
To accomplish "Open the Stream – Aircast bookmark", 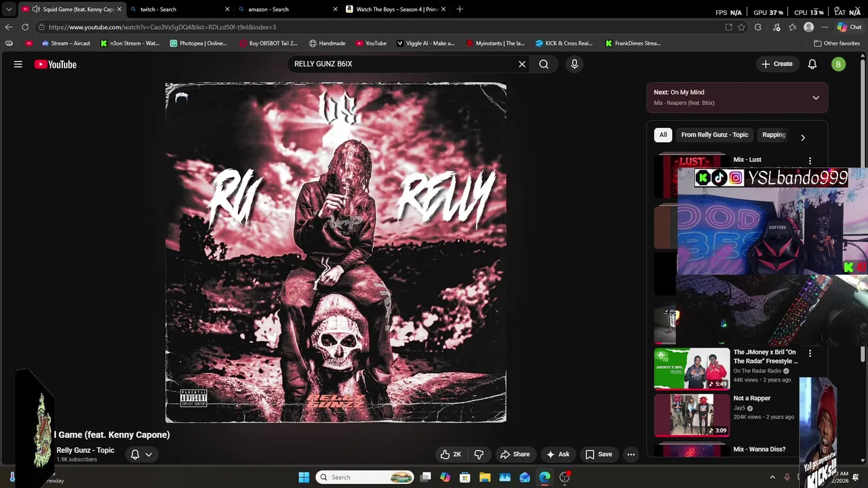I will [66, 43].
